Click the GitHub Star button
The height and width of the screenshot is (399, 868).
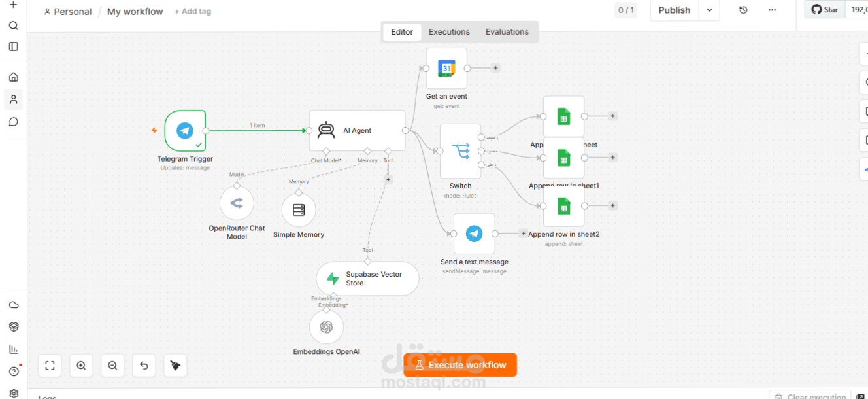pos(826,10)
